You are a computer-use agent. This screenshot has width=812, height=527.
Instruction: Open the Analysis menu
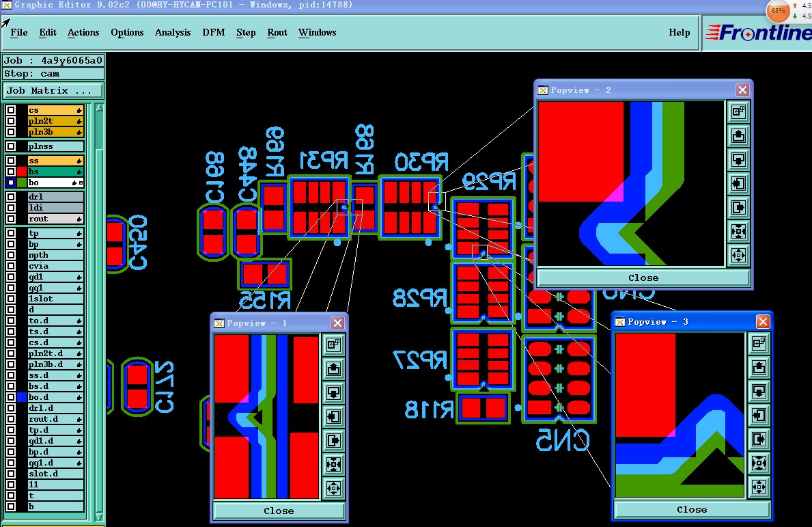[x=173, y=32]
